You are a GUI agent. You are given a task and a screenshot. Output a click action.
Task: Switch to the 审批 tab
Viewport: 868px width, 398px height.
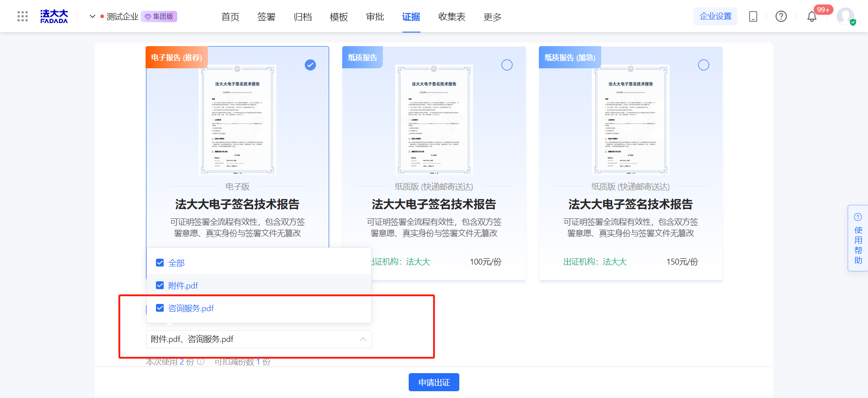[375, 17]
